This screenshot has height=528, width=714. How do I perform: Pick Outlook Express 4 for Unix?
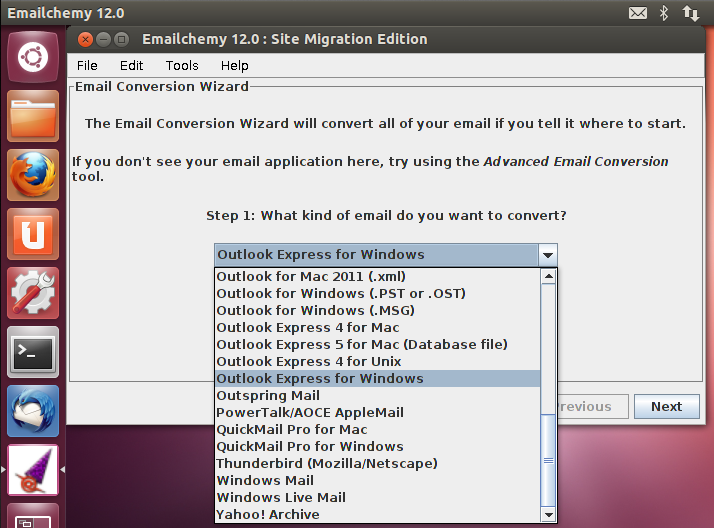point(377,361)
